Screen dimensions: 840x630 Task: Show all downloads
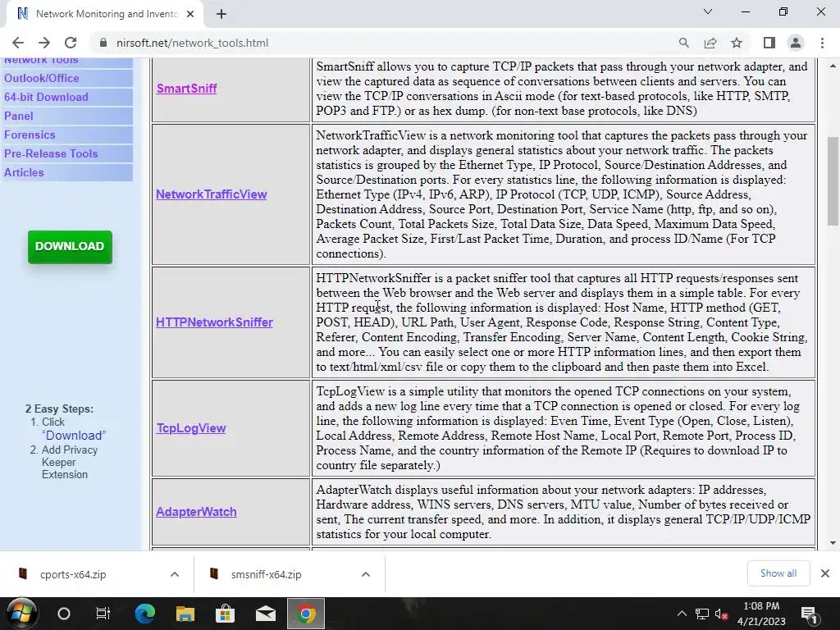pos(778,573)
